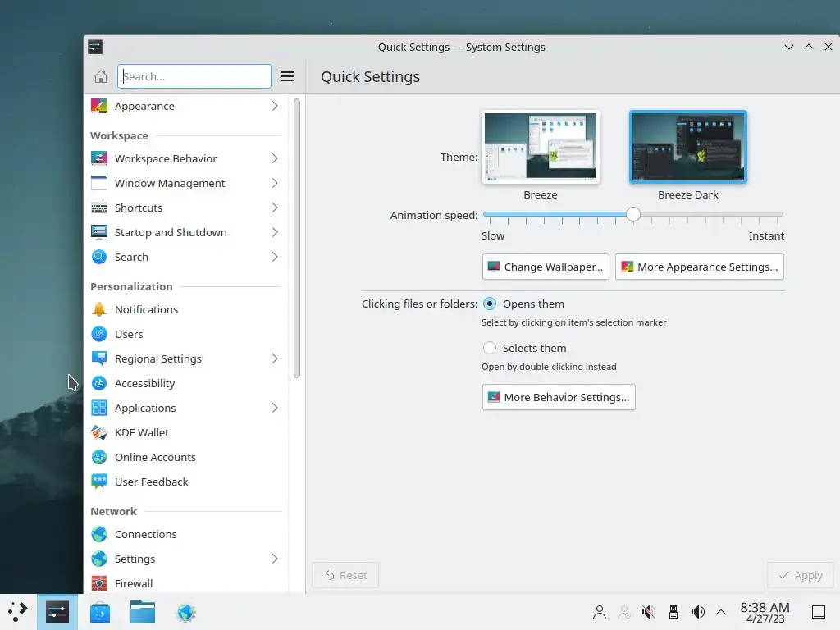
Task: Expand the Regional Settings chevron
Action: pyautogui.click(x=275, y=359)
